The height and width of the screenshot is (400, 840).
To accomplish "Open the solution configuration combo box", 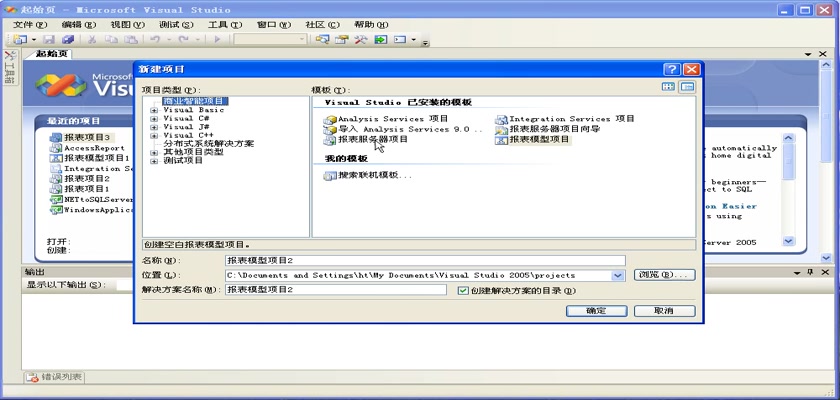I will tap(269, 40).
